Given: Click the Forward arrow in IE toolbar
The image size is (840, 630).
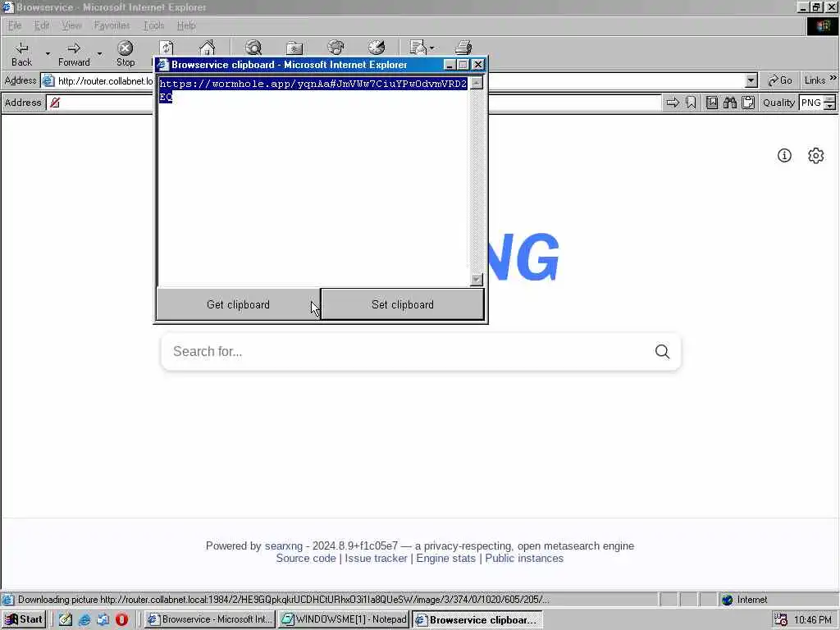Looking at the screenshot, I should click(x=74, y=53).
